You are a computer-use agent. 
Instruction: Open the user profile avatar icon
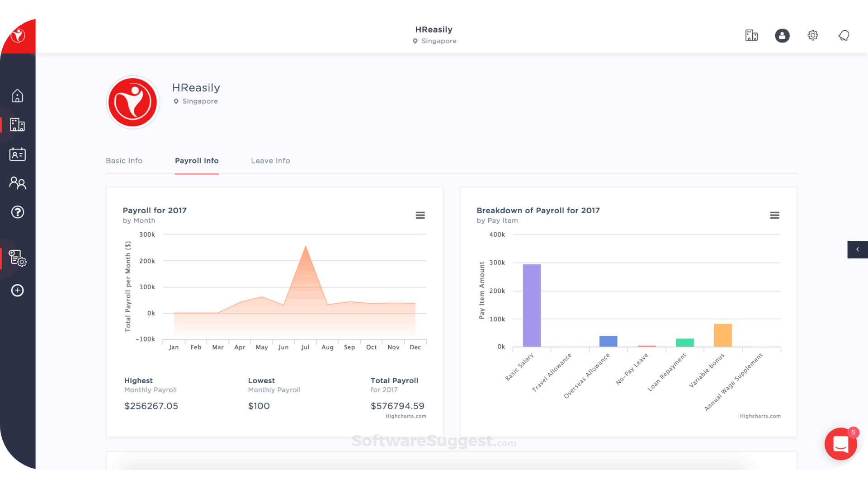[x=782, y=35]
